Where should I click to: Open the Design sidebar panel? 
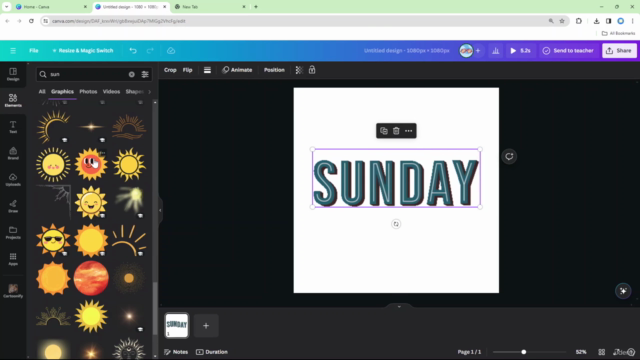[13, 74]
